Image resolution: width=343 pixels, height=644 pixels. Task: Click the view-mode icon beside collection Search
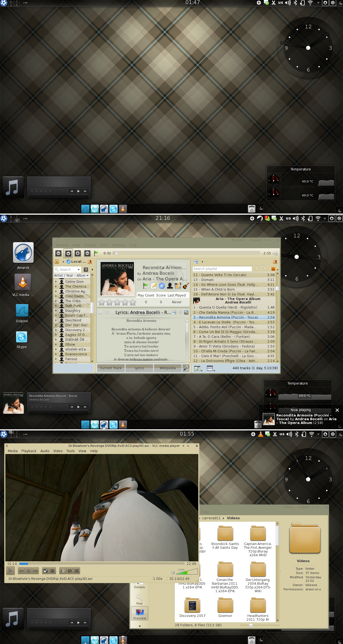(x=86, y=269)
